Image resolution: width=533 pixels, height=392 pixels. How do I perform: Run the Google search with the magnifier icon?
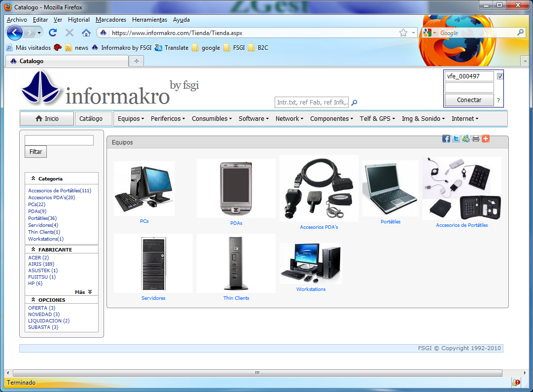[x=520, y=33]
